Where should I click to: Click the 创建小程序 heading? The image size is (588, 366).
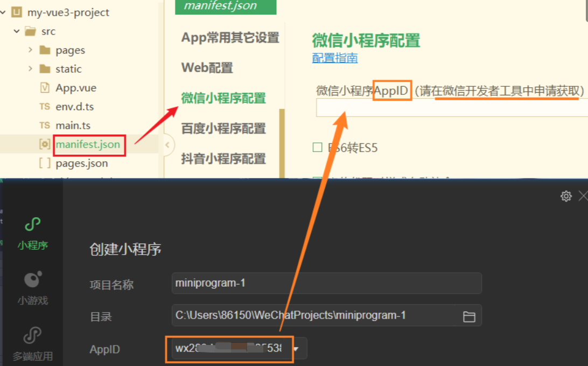[x=125, y=249]
